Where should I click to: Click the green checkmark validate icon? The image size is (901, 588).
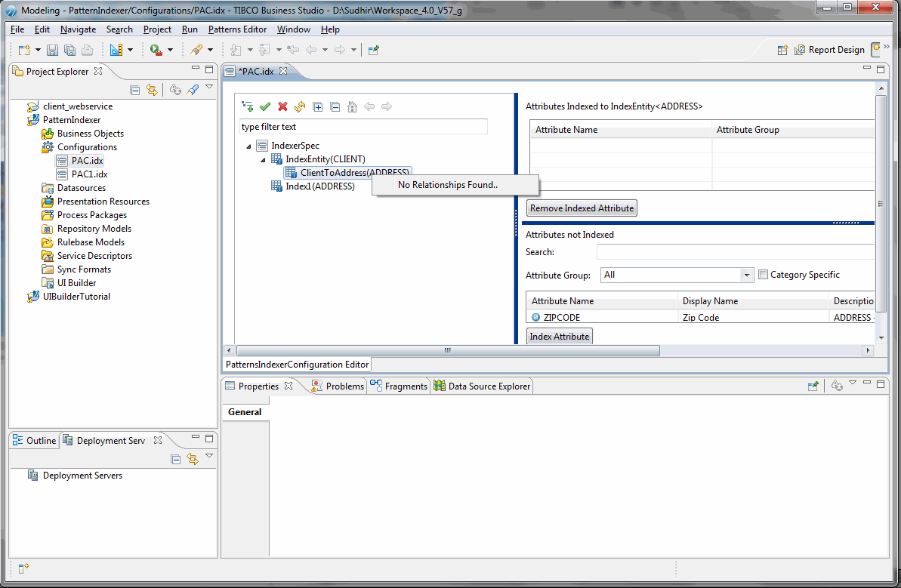coord(265,106)
